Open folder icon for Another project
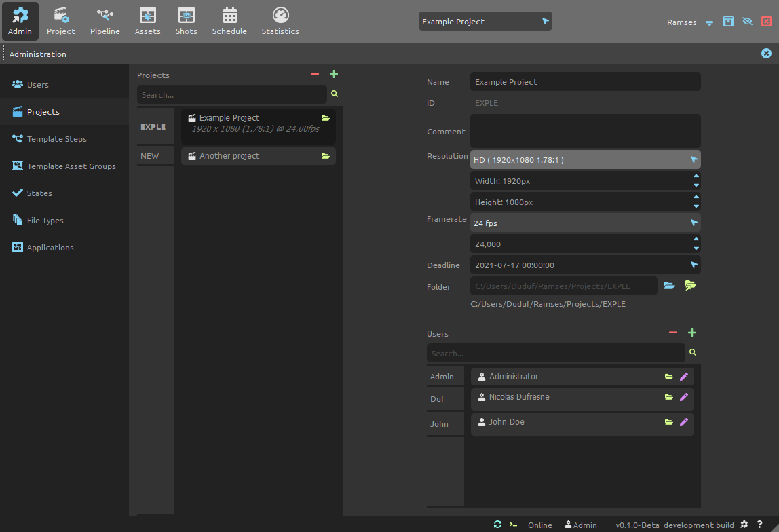The height and width of the screenshot is (532, 779). click(x=326, y=156)
